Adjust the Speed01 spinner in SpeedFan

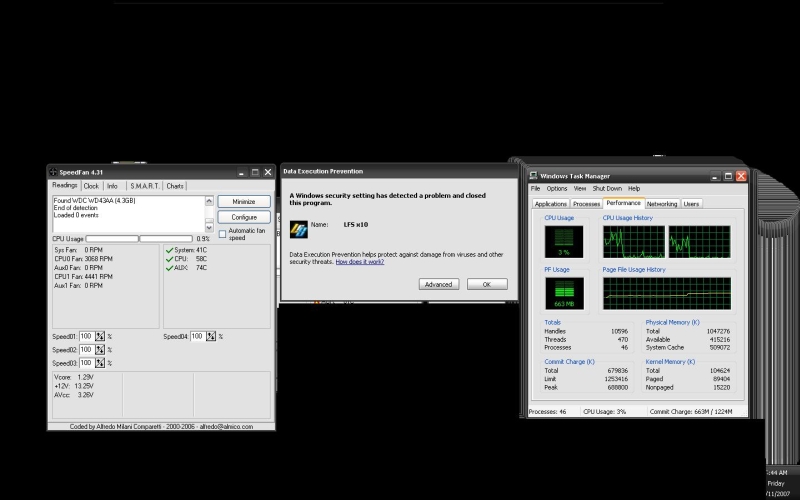pyautogui.click(x=100, y=336)
